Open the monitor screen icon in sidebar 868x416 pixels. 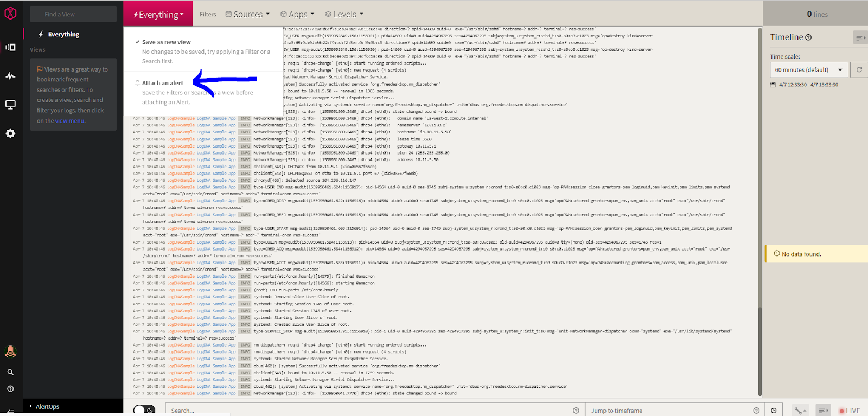tap(10, 105)
